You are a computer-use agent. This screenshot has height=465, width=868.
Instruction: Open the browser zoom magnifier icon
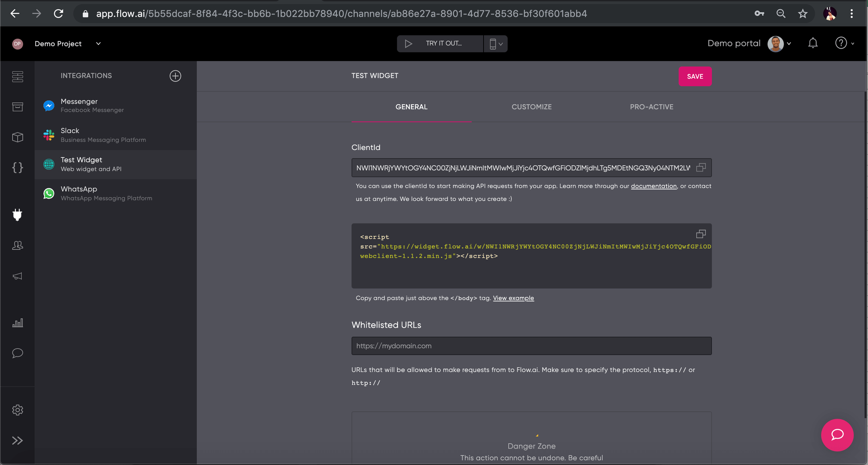[x=781, y=13]
